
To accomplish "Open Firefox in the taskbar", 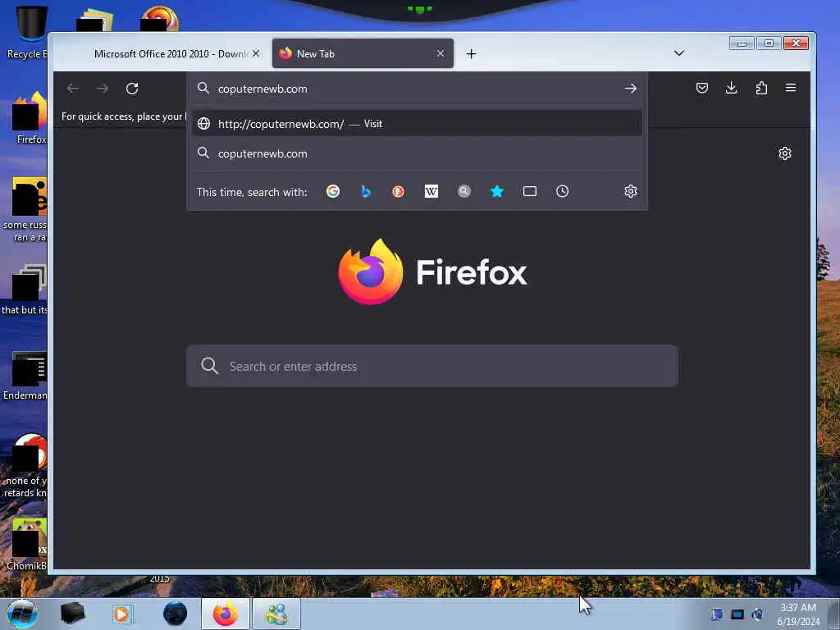I will [x=226, y=614].
